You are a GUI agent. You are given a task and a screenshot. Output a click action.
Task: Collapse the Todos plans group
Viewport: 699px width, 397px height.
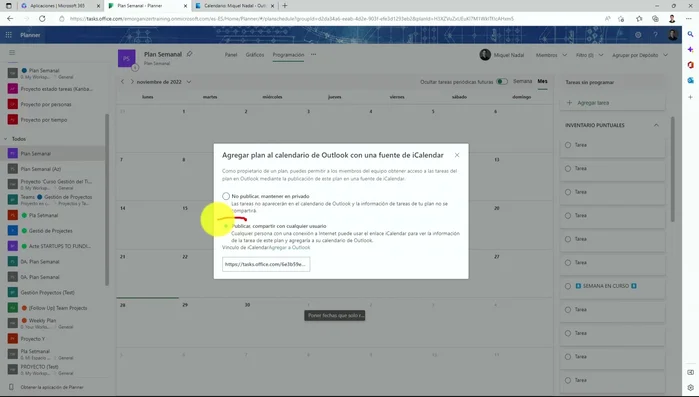[5, 139]
